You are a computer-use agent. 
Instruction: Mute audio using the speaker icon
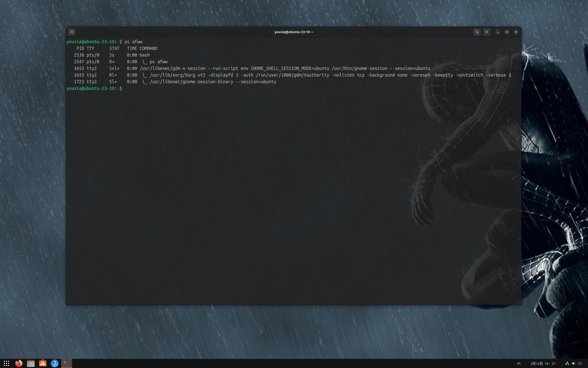[573, 363]
